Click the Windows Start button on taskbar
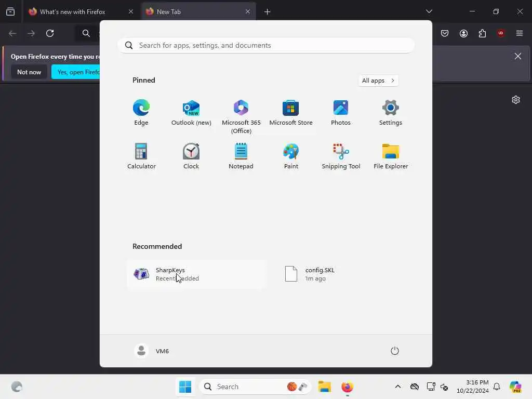This screenshot has height=399, width=532. (x=185, y=387)
